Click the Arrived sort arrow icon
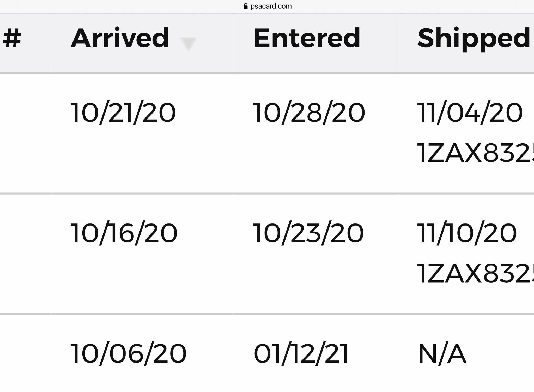 click(x=188, y=44)
